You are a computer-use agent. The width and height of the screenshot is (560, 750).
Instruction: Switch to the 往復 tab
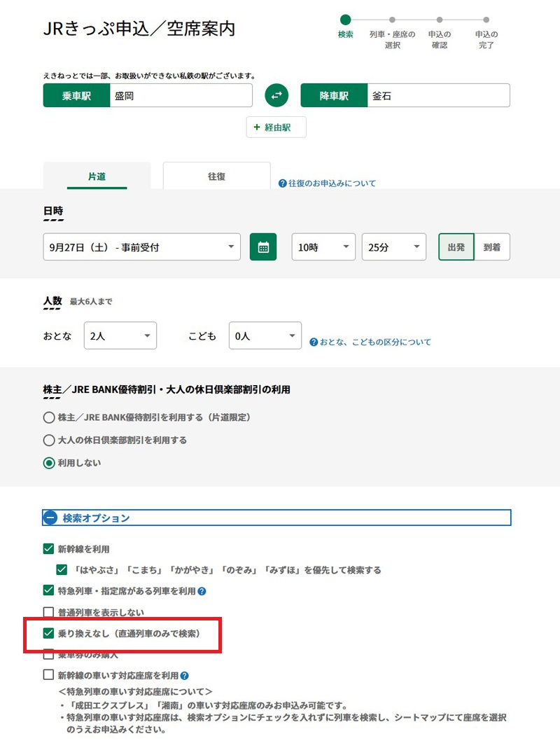(216, 176)
